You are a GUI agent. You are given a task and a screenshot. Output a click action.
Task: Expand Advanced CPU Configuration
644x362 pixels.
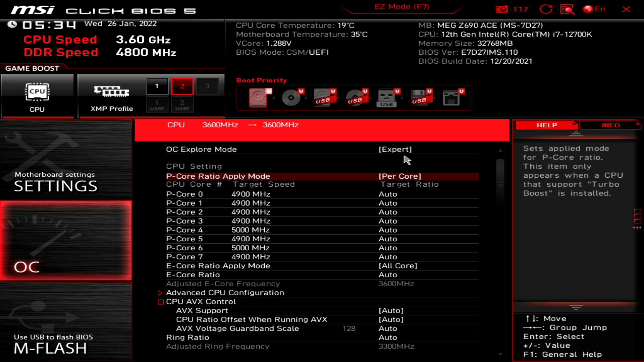(225, 292)
